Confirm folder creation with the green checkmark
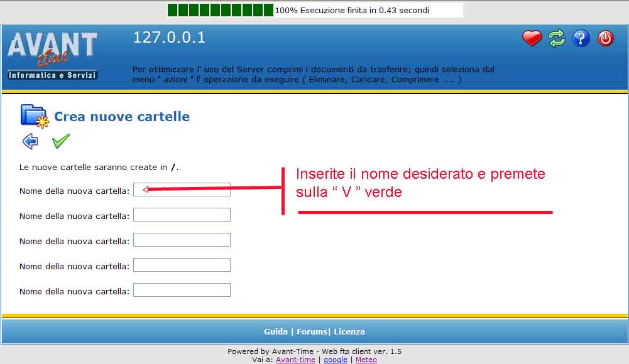 pyautogui.click(x=61, y=141)
